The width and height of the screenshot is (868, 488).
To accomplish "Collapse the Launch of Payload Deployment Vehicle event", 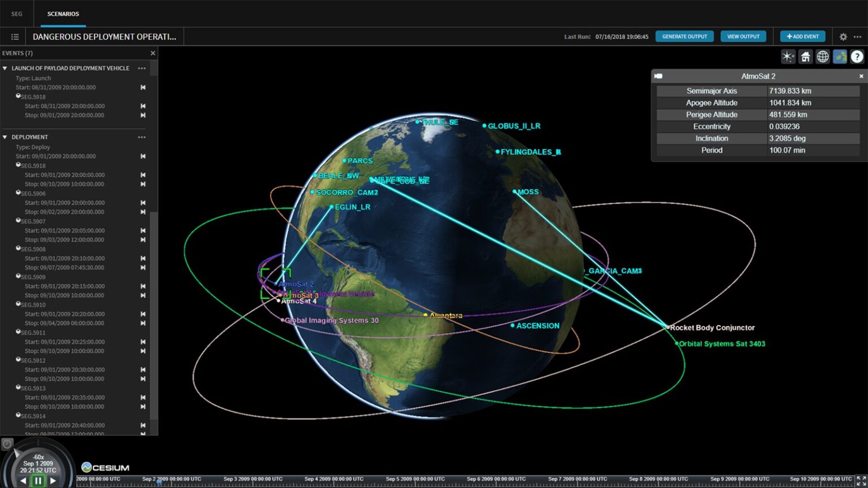I will pyautogui.click(x=5, y=68).
